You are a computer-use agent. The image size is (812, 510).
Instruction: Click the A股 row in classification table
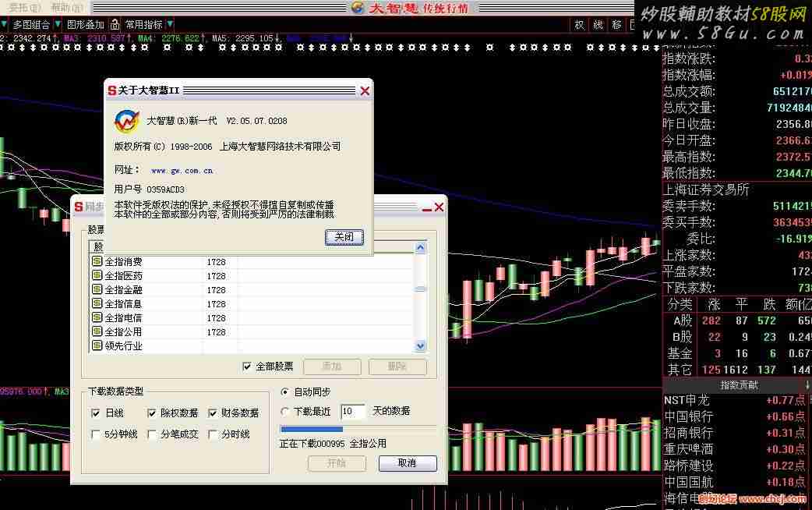[x=737, y=321]
